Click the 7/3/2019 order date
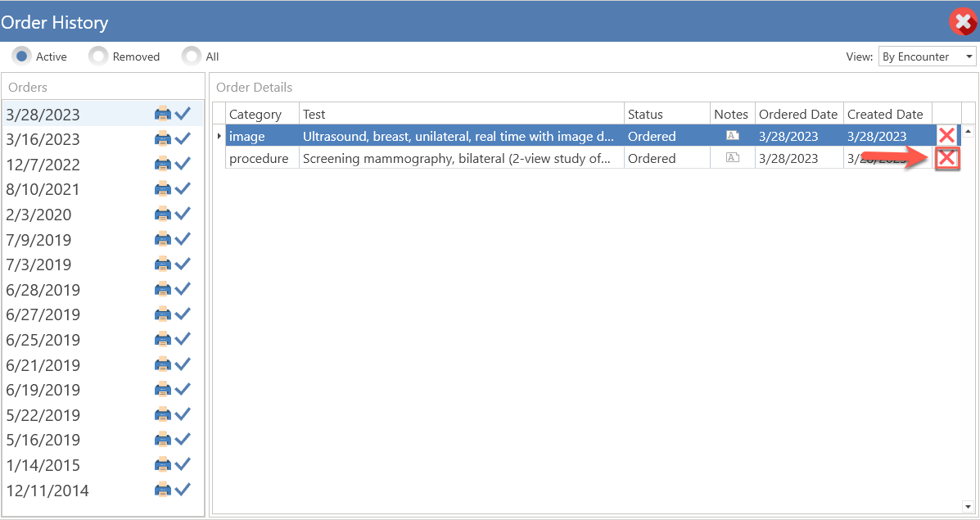 tap(38, 265)
